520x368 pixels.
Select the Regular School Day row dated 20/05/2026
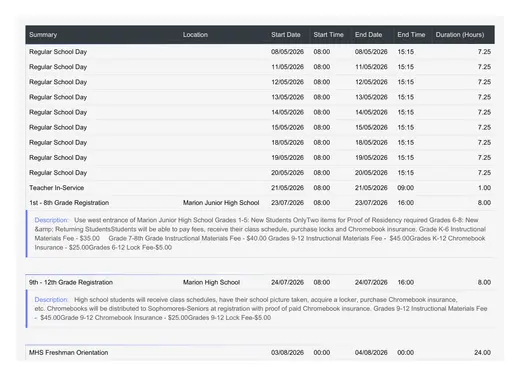tap(260, 173)
